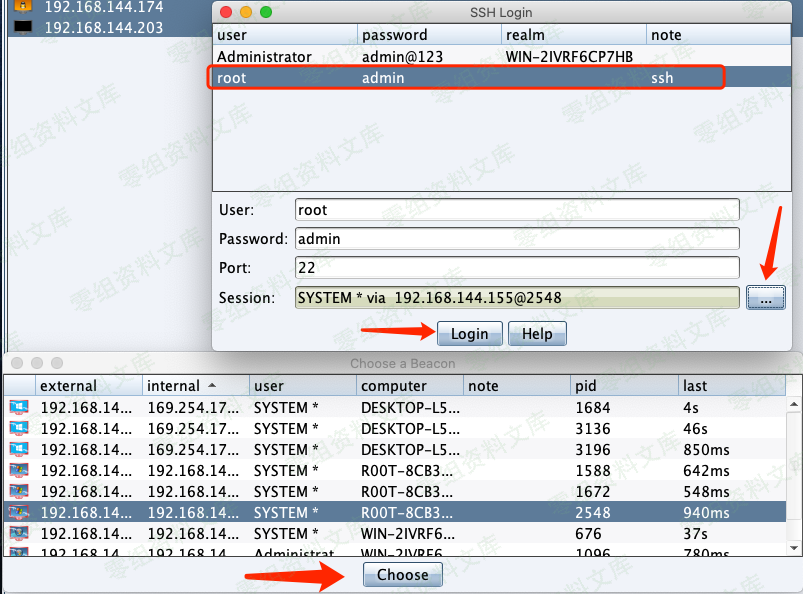Open the session chooser with the ... button
The height and width of the screenshot is (594, 803).
point(766,298)
